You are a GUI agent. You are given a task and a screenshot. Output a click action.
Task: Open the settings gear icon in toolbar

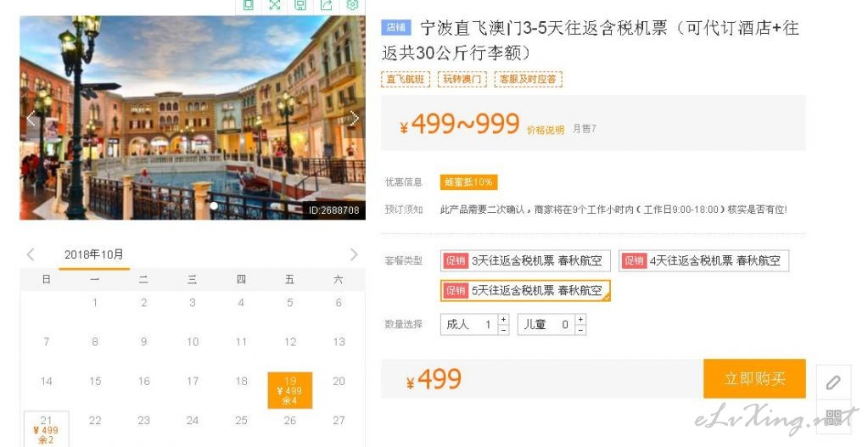[x=352, y=5]
